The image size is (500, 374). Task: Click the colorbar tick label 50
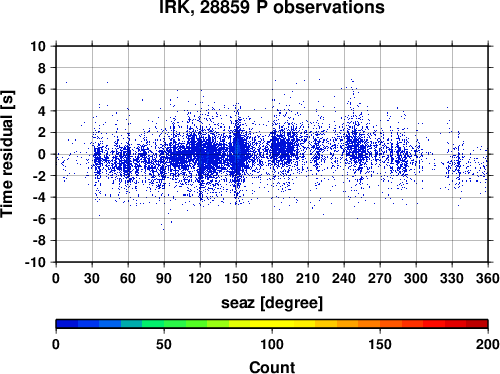(164, 344)
